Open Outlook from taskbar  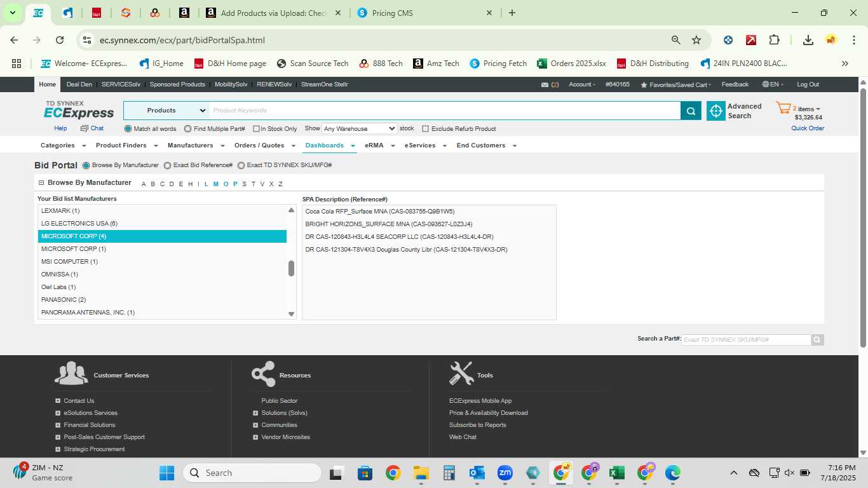(477, 473)
